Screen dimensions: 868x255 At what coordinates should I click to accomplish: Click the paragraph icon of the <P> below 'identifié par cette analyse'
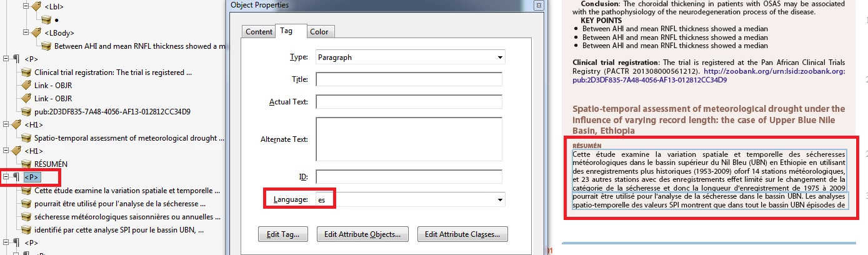coord(16,242)
